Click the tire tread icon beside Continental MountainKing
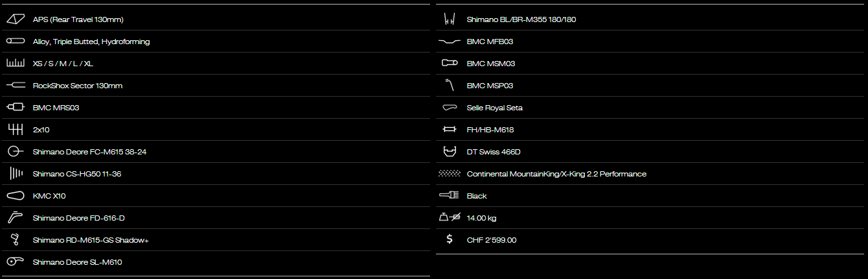Screen dimensions: 868x279 point(449,174)
